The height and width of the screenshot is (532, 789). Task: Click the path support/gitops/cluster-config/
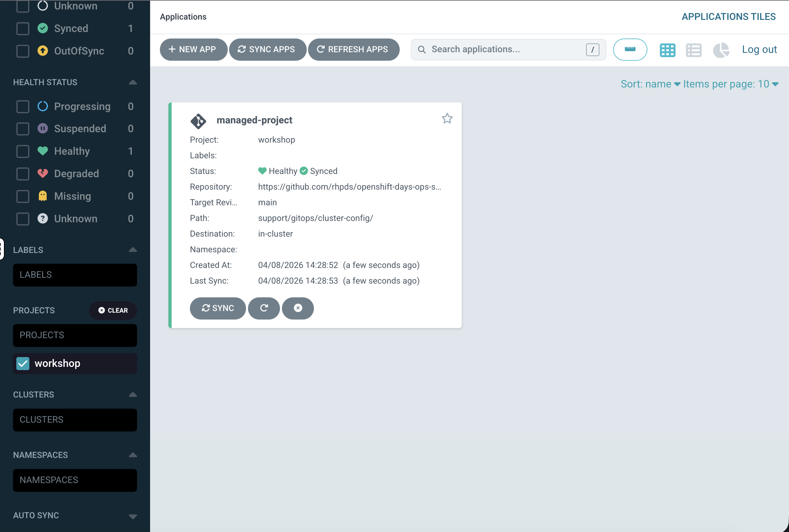coord(316,218)
